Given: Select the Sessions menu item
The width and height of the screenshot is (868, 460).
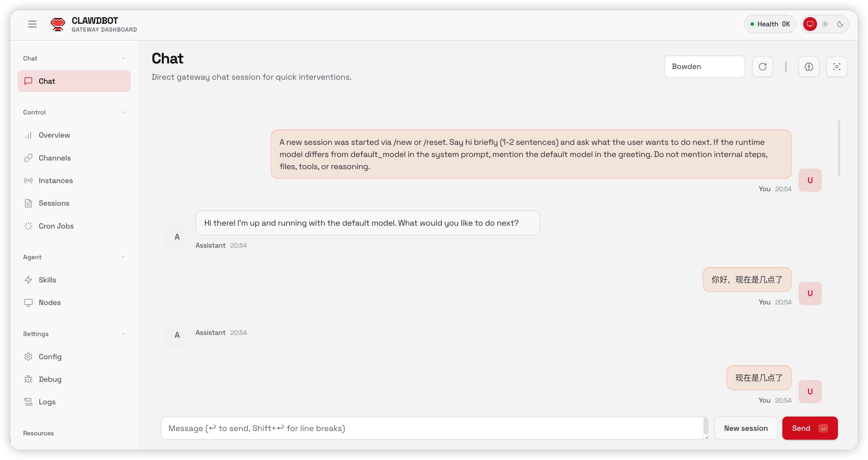Looking at the screenshot, I should [54, 203].
